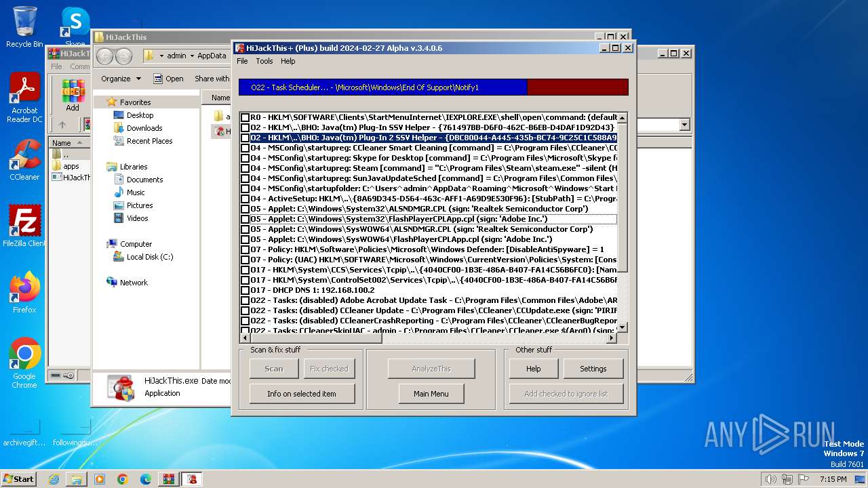Image resolution: width=868 pixels, height=488 pixels.
Task: Launch CCleaner desktop shortcut
Action: [x=24, y=161]
